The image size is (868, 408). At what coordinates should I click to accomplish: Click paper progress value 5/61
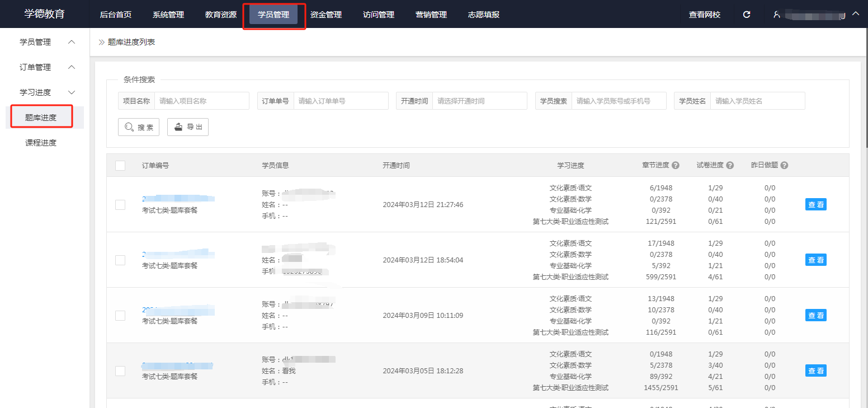click(x=715, y=388)
